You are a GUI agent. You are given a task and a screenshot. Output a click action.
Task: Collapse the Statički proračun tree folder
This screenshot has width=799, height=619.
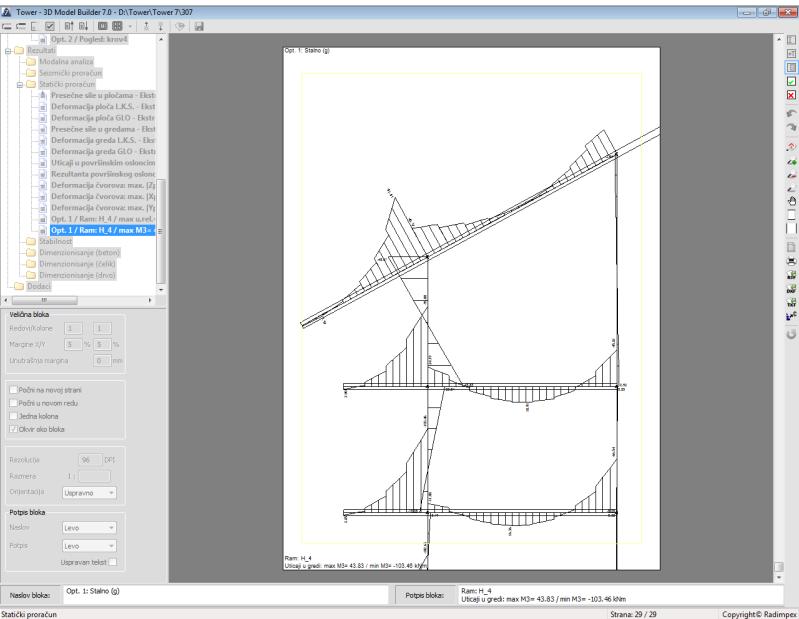pos(20,85)
